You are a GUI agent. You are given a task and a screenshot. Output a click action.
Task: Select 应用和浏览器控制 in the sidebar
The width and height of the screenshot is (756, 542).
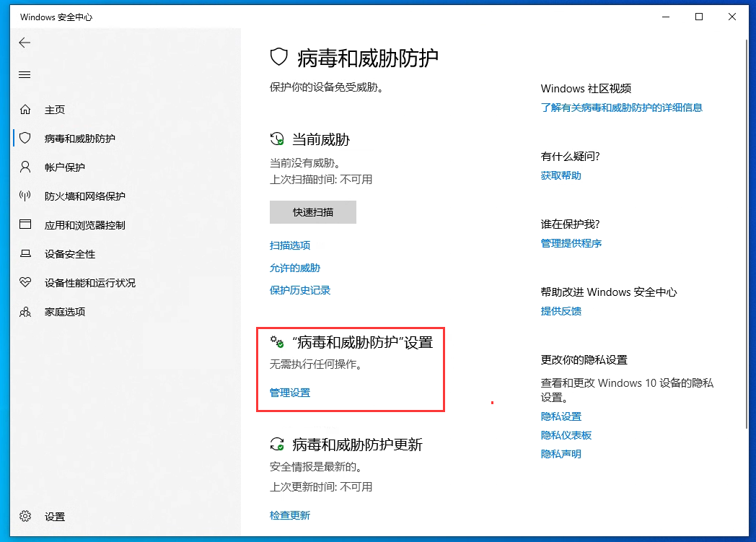pos(85,225)
